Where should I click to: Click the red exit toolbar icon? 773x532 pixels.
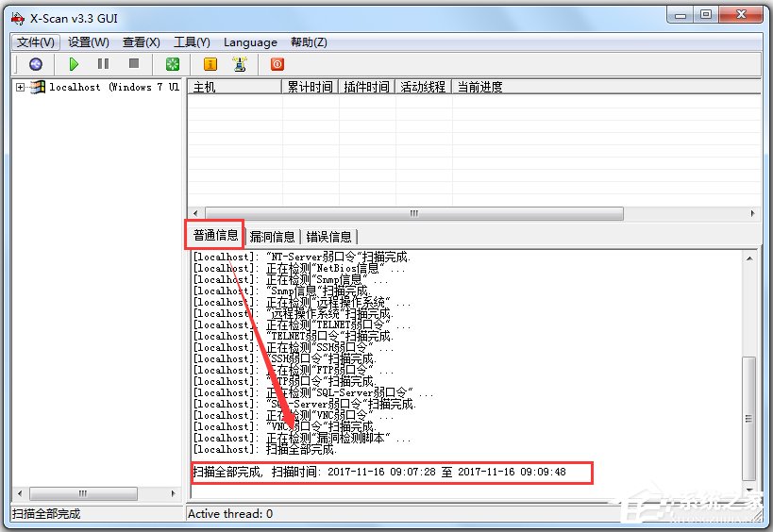click(x=277, y=64)
